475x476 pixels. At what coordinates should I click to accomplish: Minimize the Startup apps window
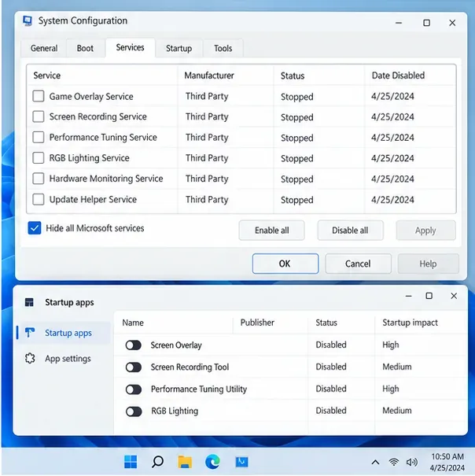point(408,296)
